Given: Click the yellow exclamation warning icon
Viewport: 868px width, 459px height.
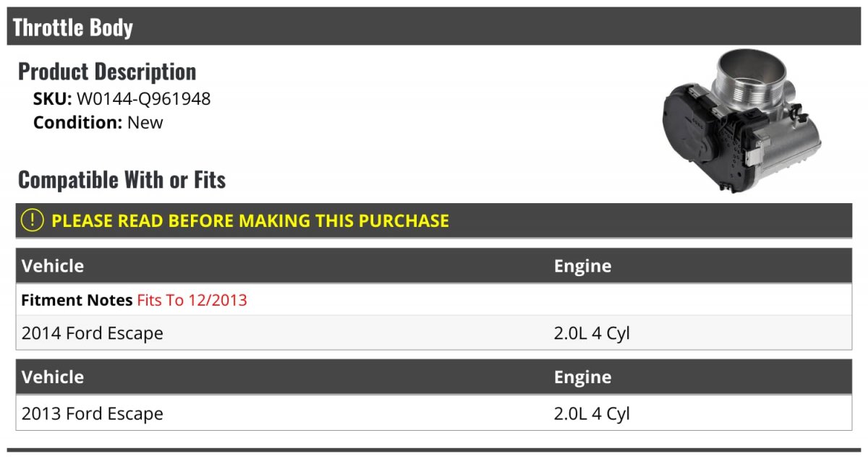Looking at the screenshot, I should click(32, 220).
